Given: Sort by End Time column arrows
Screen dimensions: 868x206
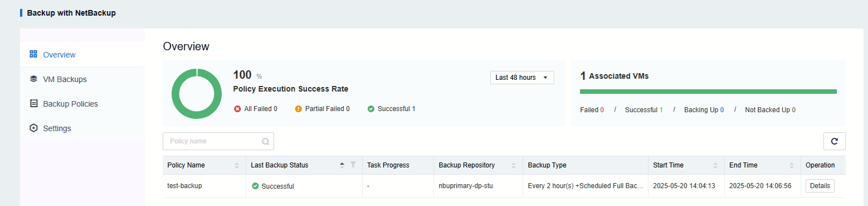Looking at the screenshot, I should pyautogui.click(x=792, y=165).
